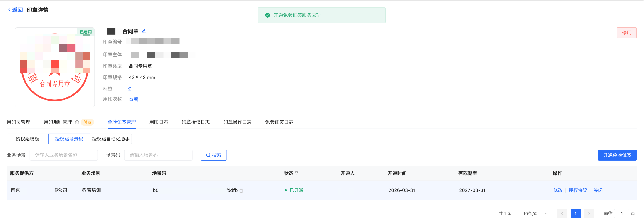Click the 2027-03-31 expiry date cell
644x223 pixels.
point(472,190)
